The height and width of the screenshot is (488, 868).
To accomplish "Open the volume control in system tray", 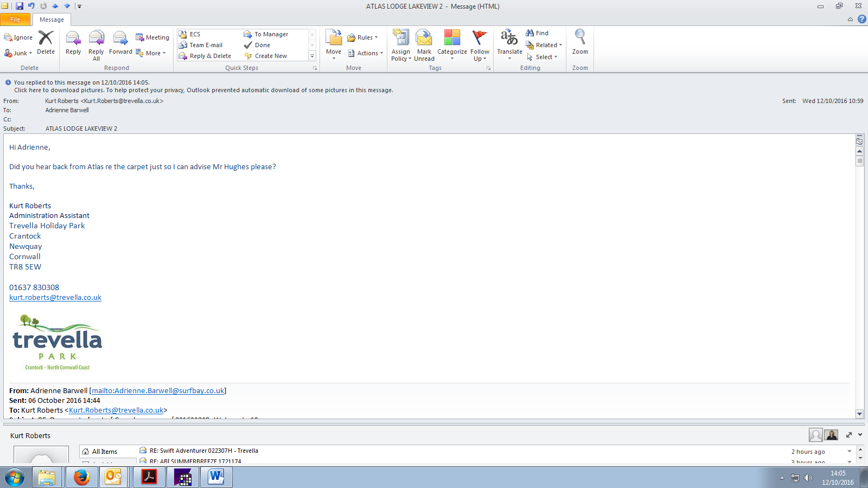I will [808, 478].
